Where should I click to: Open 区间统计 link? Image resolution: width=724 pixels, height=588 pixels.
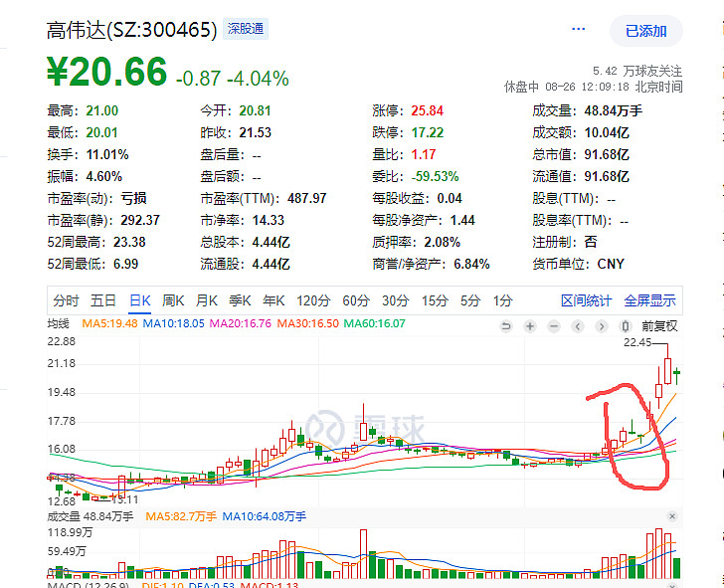[587, 301]
